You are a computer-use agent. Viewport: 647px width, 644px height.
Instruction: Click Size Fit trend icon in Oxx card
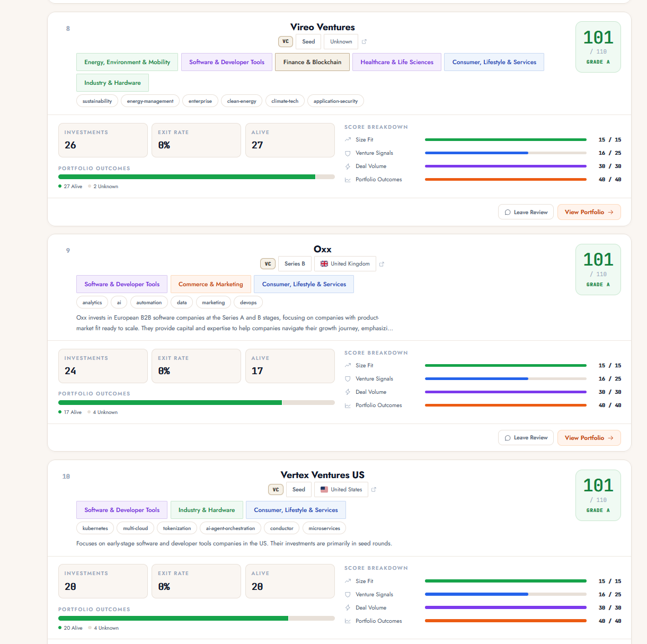tap(348, 366)
